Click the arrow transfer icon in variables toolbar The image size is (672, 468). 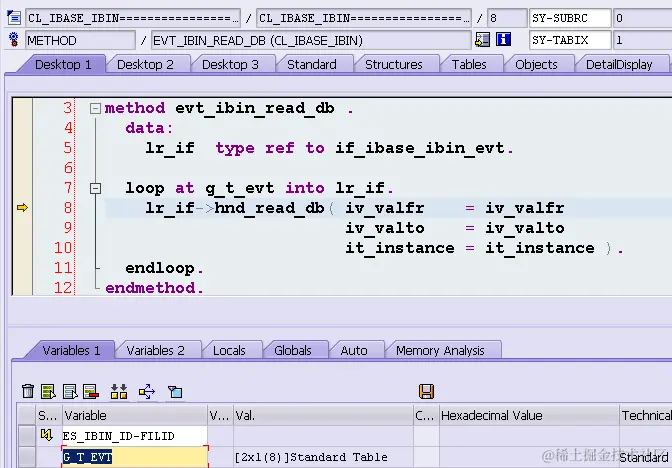click(147, 391)
